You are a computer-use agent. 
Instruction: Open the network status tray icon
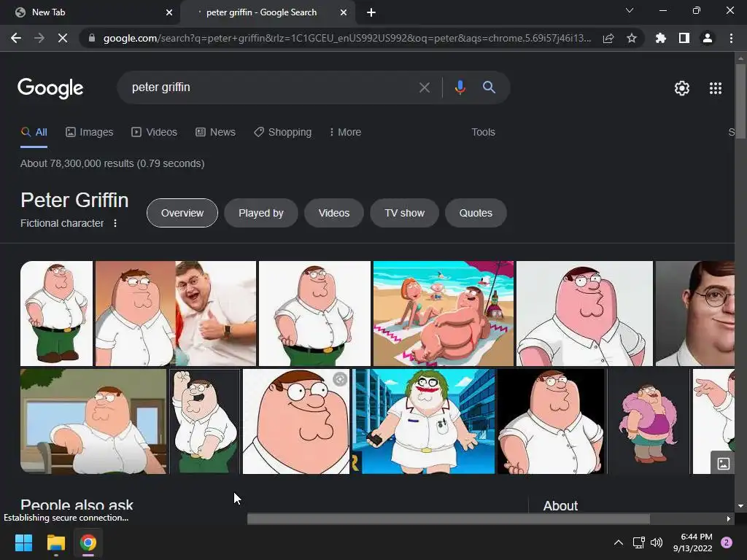click(638, 542)
